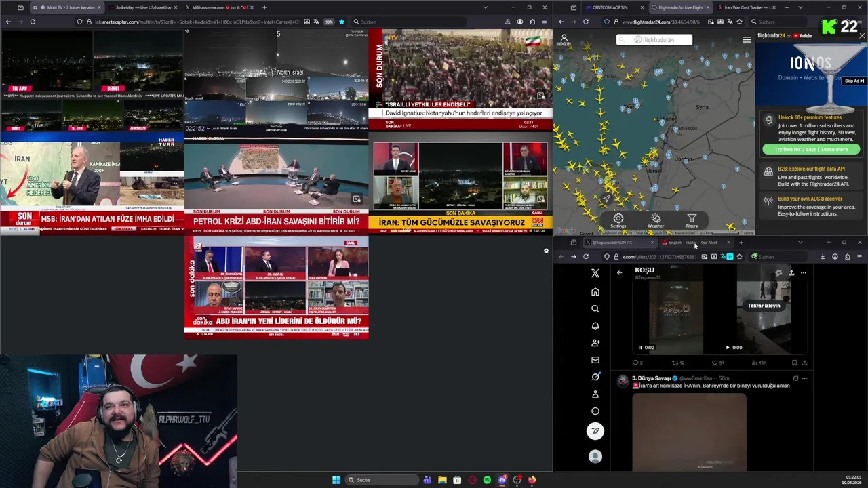Image resolution: width=868 pixels, height=488 pixels.
Task: Open more options on the KOŞU list
Action: point(804,272)
